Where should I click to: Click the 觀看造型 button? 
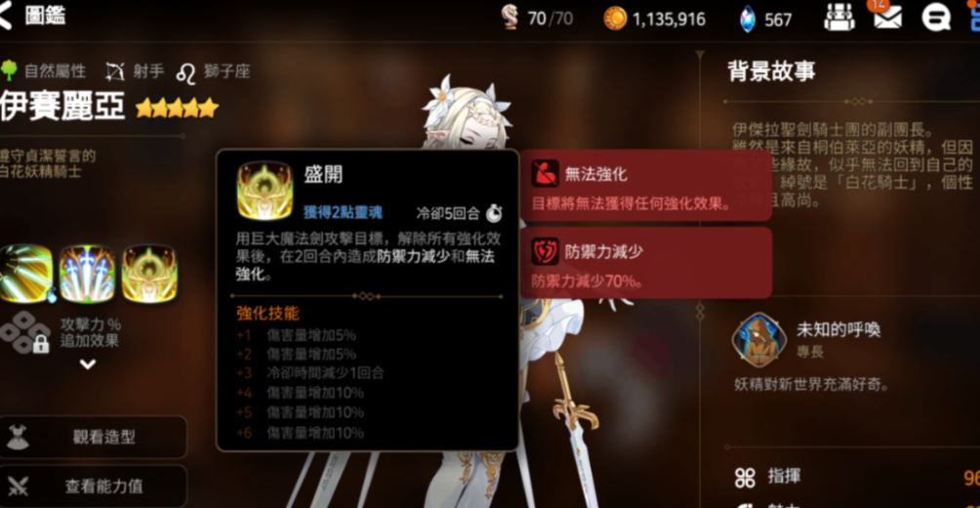coord(93,437)
